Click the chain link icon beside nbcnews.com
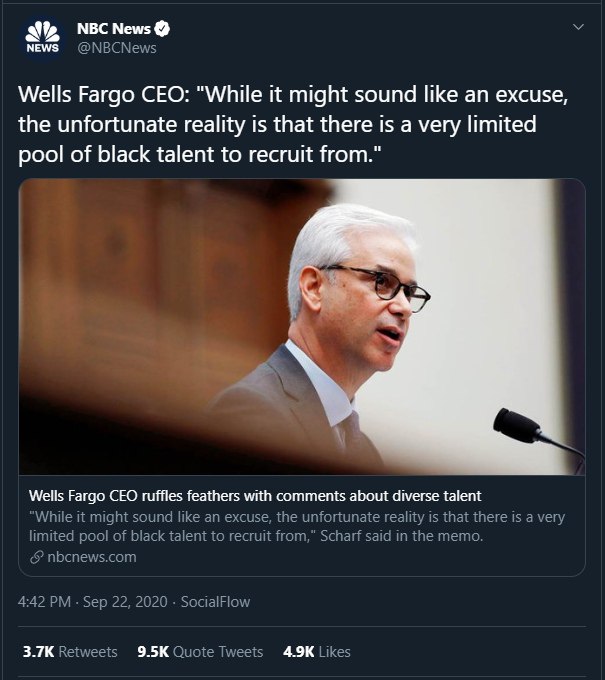Viewport: 605px width, 680px height. pyautogui.click(x=37, y=557)
